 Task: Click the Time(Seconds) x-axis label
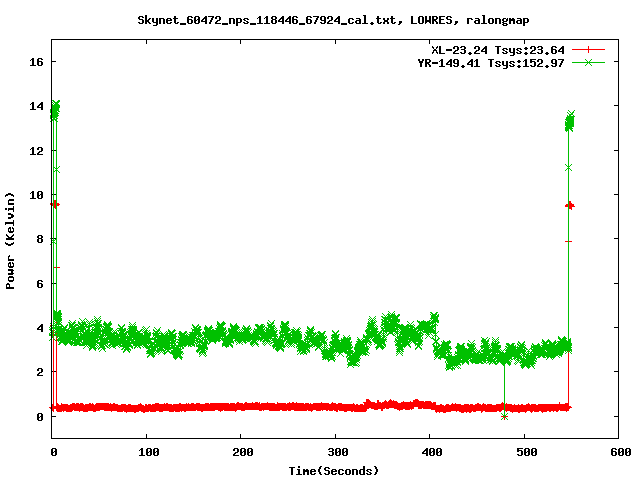(x=333, y=471)
